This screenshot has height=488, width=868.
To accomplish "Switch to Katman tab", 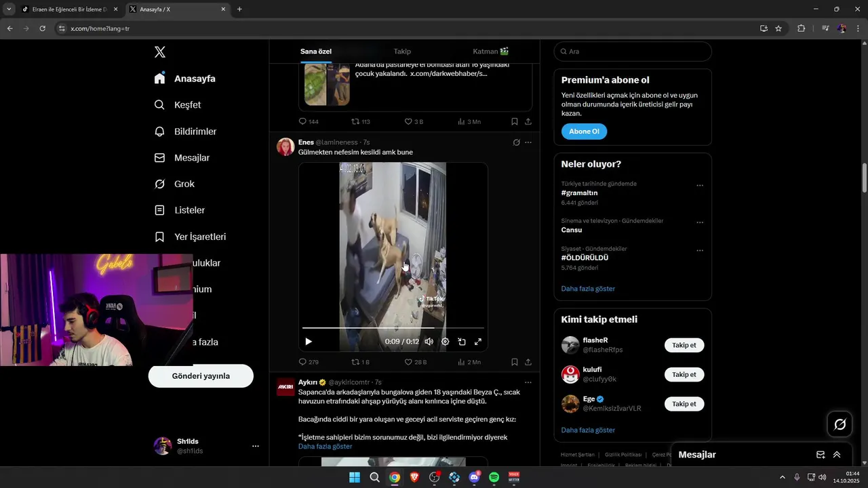I will click(491, 52).
